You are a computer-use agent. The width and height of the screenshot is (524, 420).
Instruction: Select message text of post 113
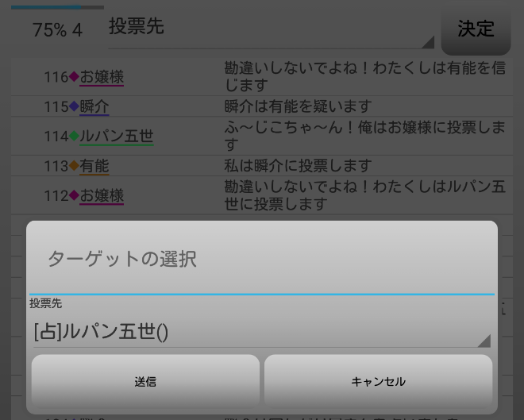(x=298, y=166)
